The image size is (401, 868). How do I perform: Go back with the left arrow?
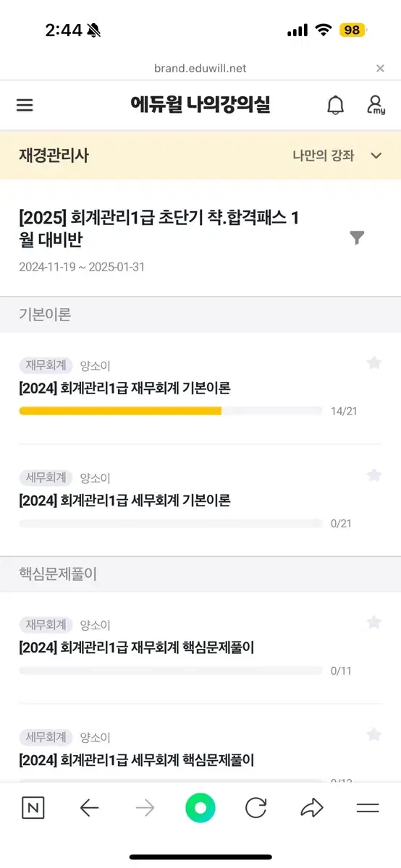point(89,808)
